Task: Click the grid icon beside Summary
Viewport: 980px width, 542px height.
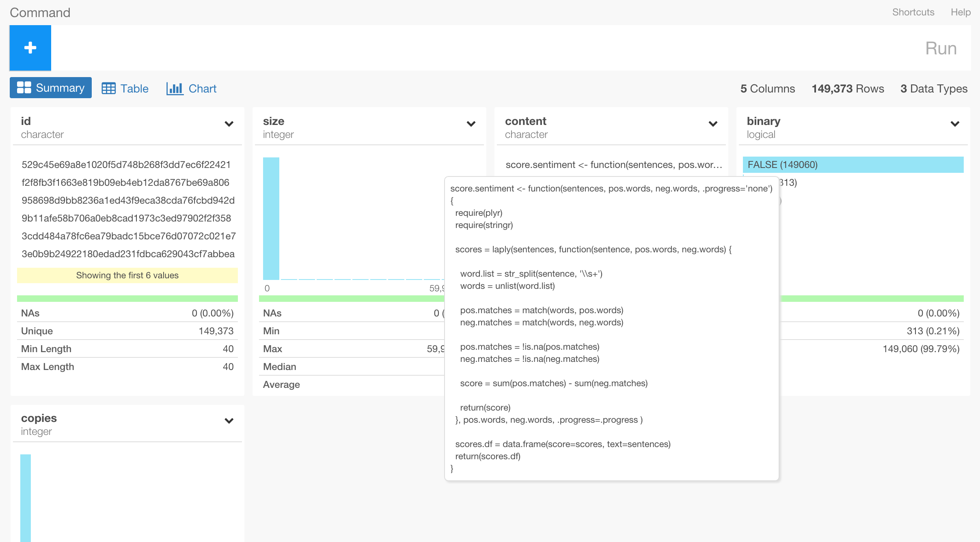Action: click(x=25, y=87)
